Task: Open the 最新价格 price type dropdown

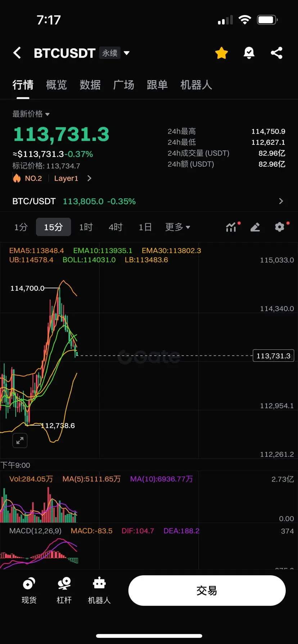Action: [31, 114]
